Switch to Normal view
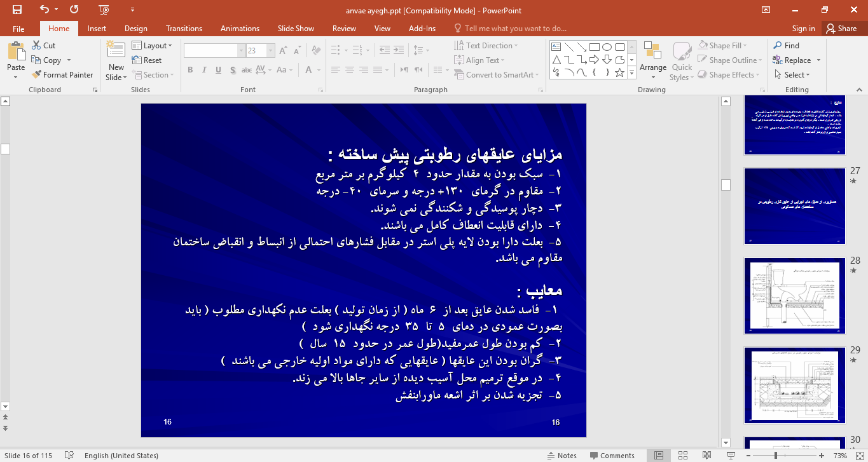This screenshot has width=868, height=462. tap(659, 456)
